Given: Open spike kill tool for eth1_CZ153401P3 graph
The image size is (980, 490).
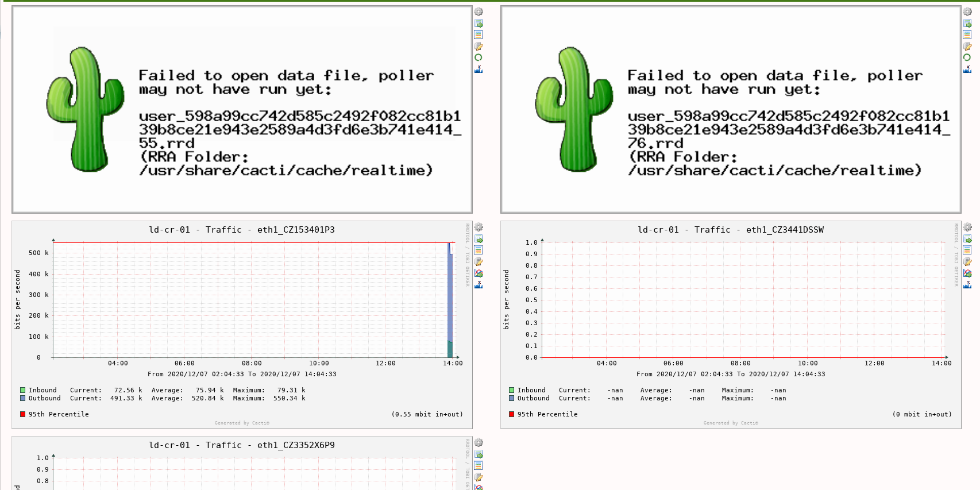Looking at the screenshot, I should pos(479,284).
